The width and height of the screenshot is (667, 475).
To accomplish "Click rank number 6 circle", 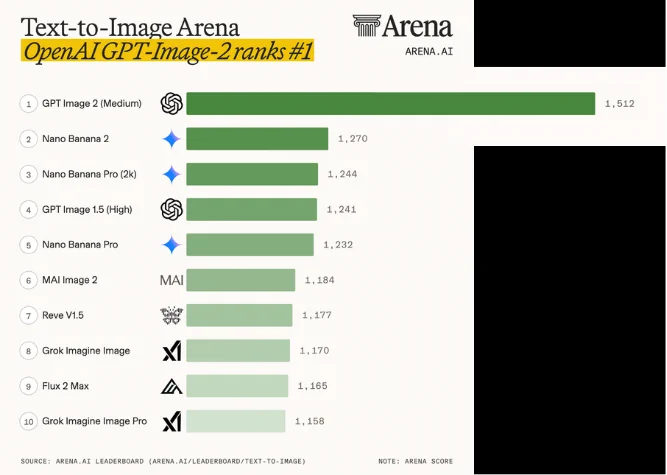I will pyautogui.click(x=29, y=280).
